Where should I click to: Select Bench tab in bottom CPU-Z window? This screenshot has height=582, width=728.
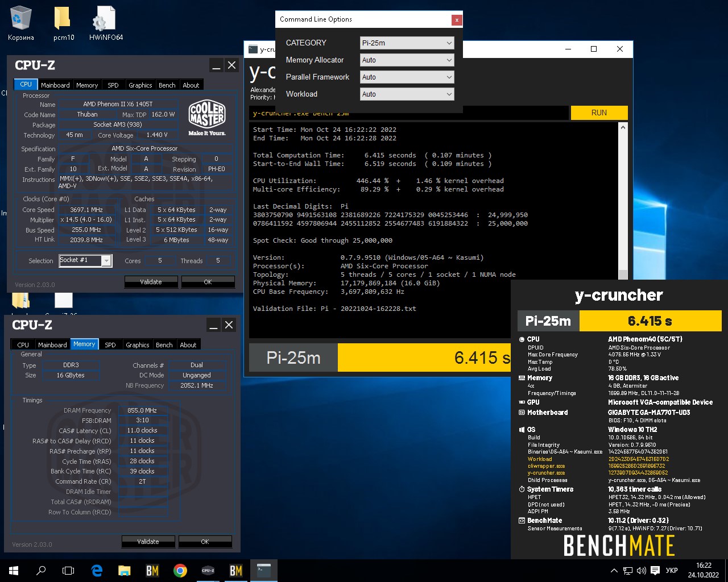coord(164,344)
